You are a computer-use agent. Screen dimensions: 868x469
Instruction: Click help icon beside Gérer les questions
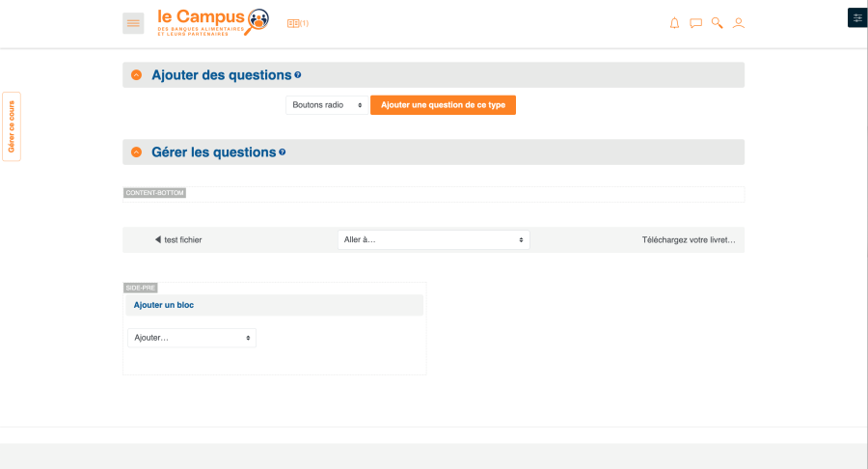click(283, 152)
